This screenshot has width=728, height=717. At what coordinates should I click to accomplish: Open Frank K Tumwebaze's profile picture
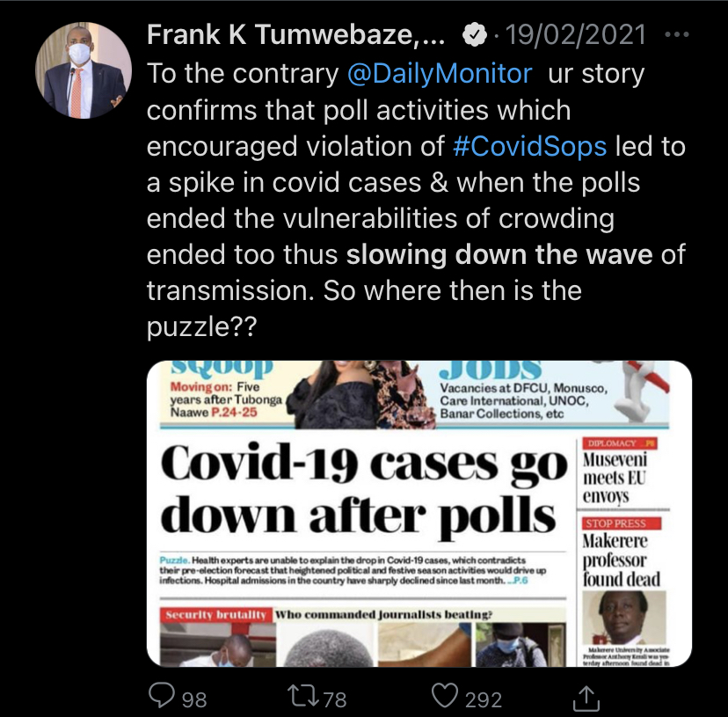coord(84,70)
